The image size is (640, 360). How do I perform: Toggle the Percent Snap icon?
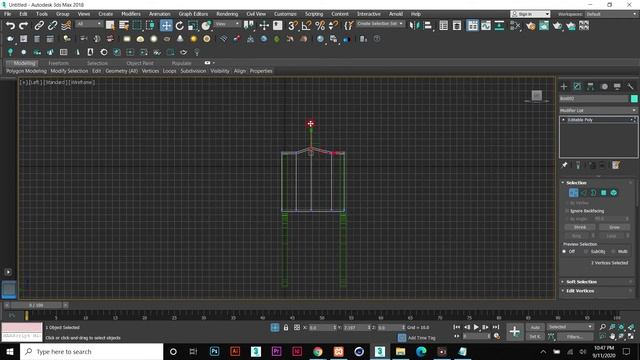point(320,26)
